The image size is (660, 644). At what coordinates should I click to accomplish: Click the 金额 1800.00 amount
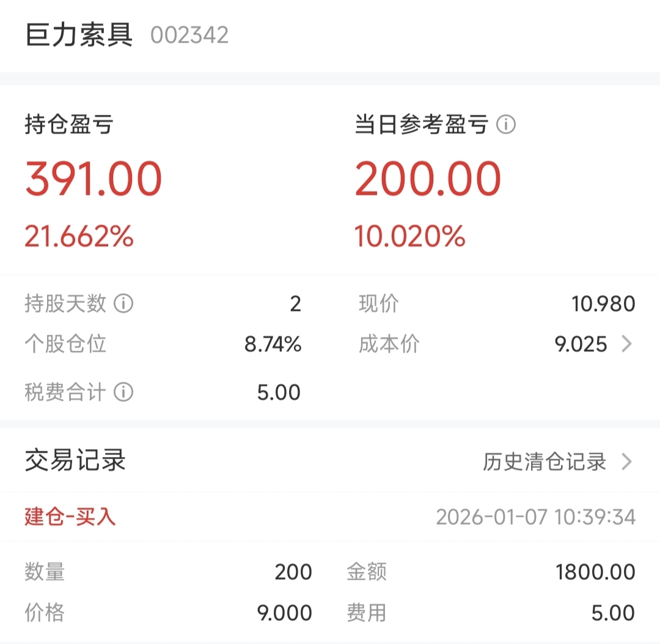click(595, 573)
